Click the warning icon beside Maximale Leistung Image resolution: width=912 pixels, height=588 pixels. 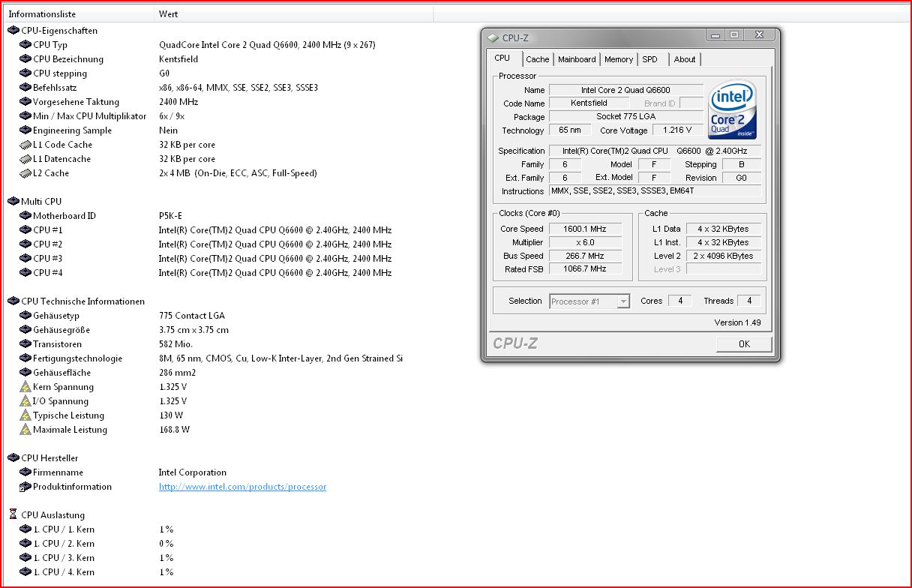[25, 430]
